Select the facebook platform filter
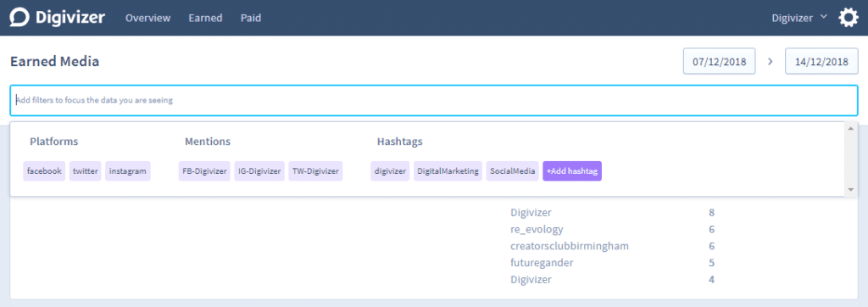This screenshot has height=307, width=868. click(44, 171)
